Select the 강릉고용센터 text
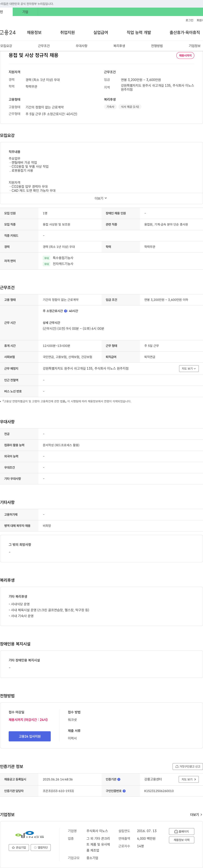The height and width of the screenshot is (868, 203). coord(153,779)
